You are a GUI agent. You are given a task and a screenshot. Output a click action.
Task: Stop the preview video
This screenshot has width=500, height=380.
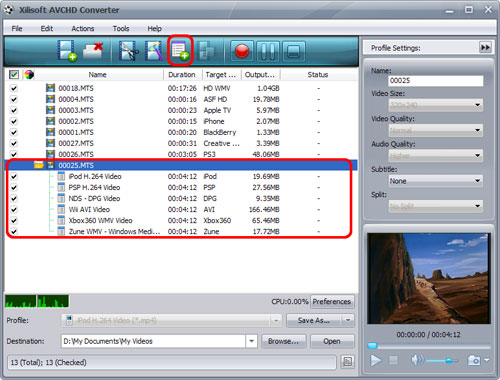(394, 360)
